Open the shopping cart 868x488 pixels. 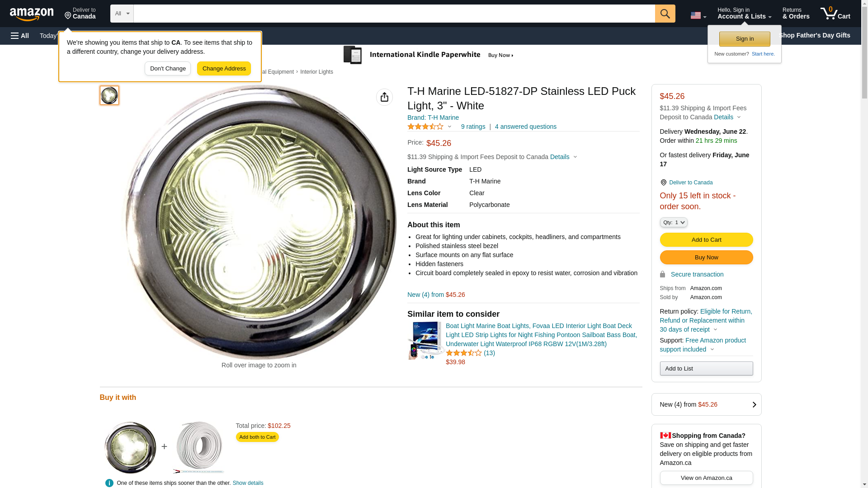pyautogui.click(x=835, y=14)
